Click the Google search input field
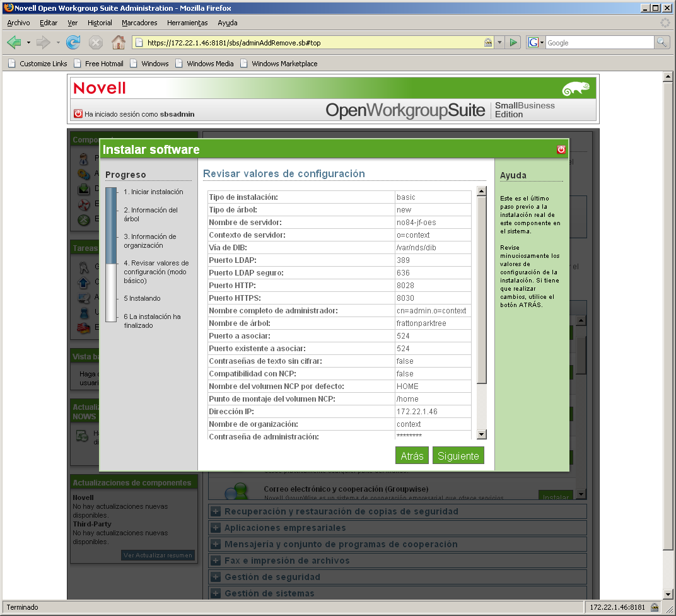Image resolution: width=676 pixels, height=616 pixels. pyautogui.click(x=600, y=42)
